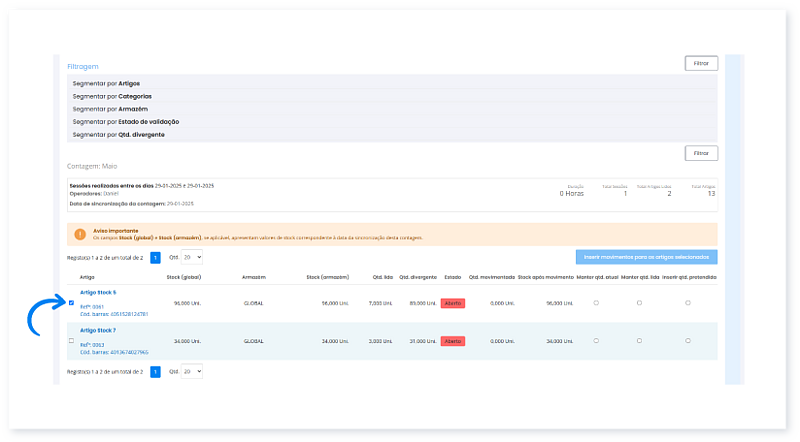Select Manter qtd. lida radio for Artigo Stock 5

640,302
